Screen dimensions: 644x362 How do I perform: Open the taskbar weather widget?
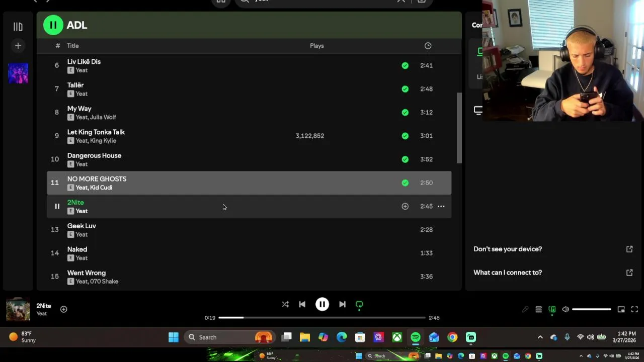(x=23, y=337)
